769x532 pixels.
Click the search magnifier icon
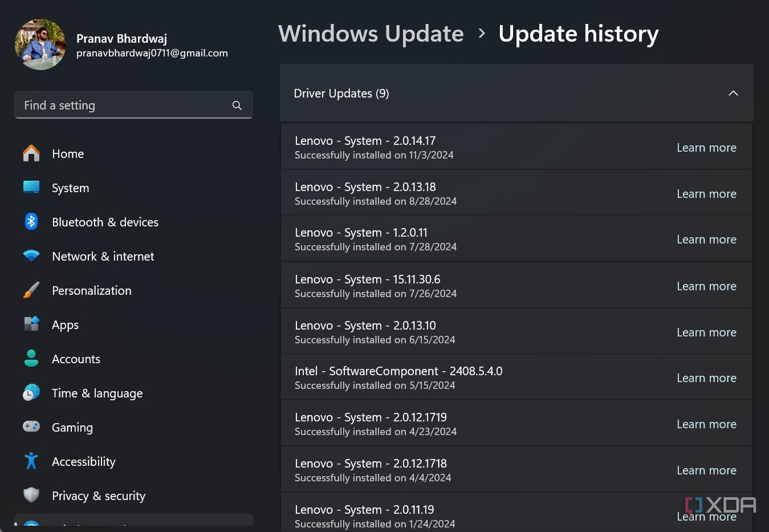pos(237,105)
